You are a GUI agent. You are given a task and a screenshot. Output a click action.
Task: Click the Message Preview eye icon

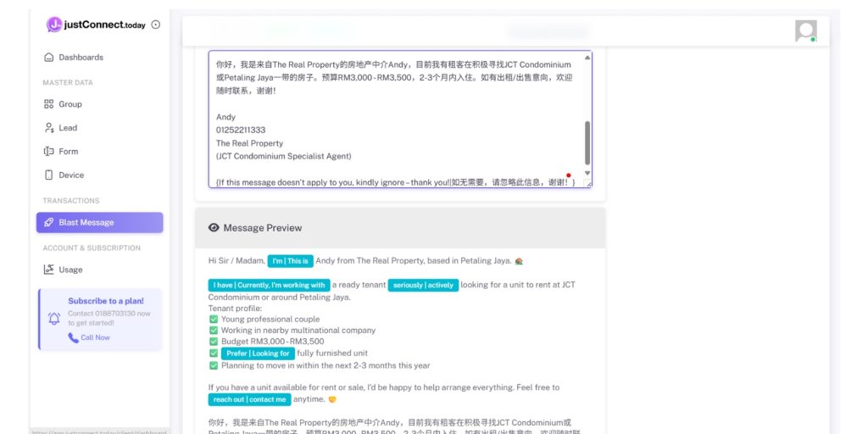(x=214, y=227)
